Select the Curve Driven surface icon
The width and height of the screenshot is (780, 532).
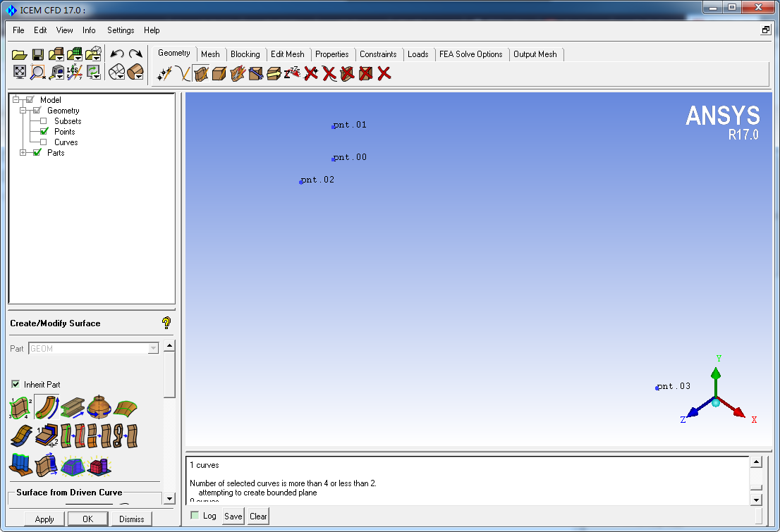pyautogui.click(x=47, y=408)
